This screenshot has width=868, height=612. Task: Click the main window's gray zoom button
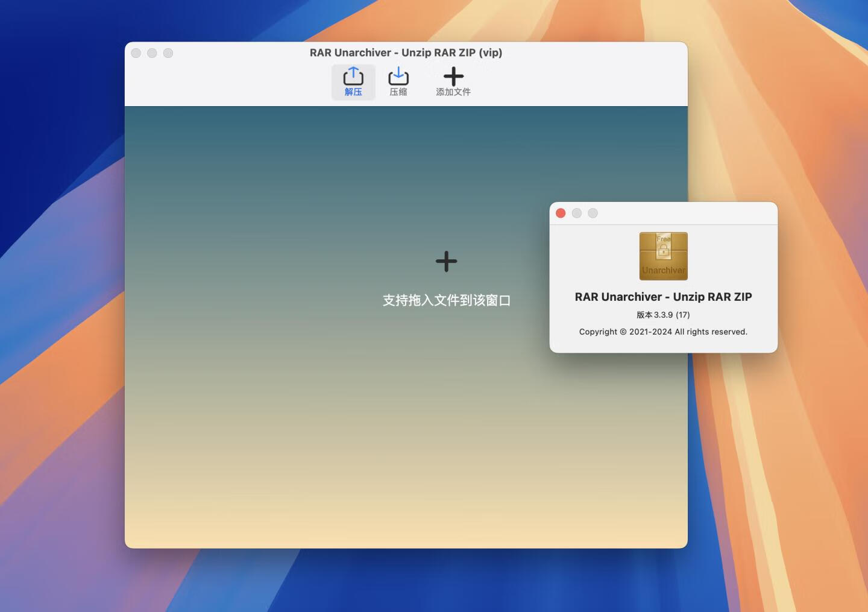pos(168,53)
